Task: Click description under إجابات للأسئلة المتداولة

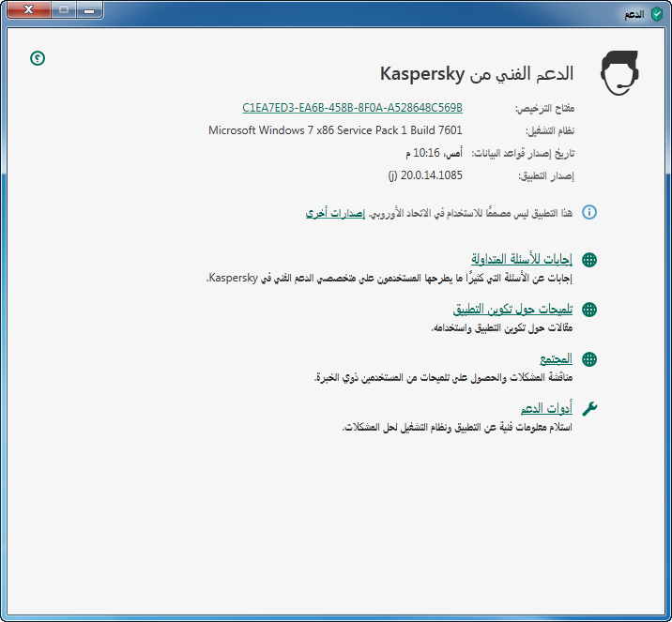Action: (389, 278)
